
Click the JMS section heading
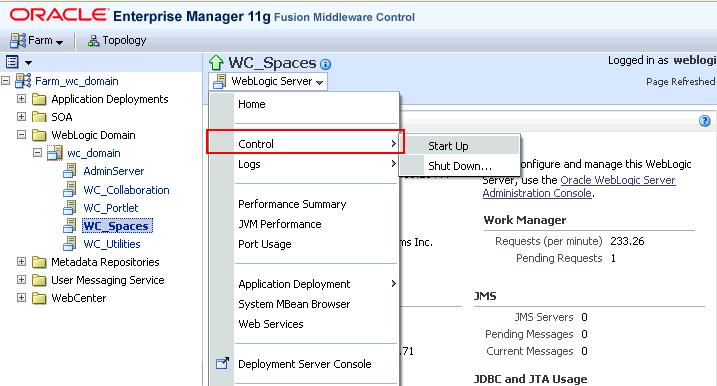tap(485, 296)
